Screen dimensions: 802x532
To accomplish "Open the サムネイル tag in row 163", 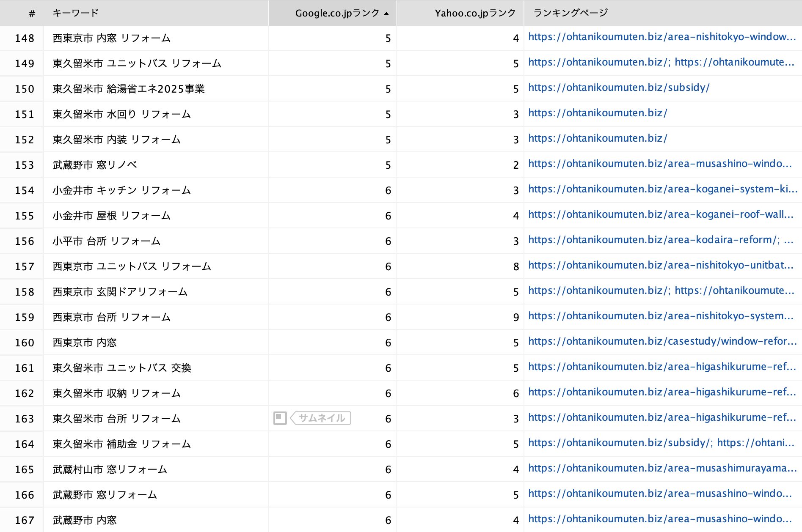I will click(322, 418).
